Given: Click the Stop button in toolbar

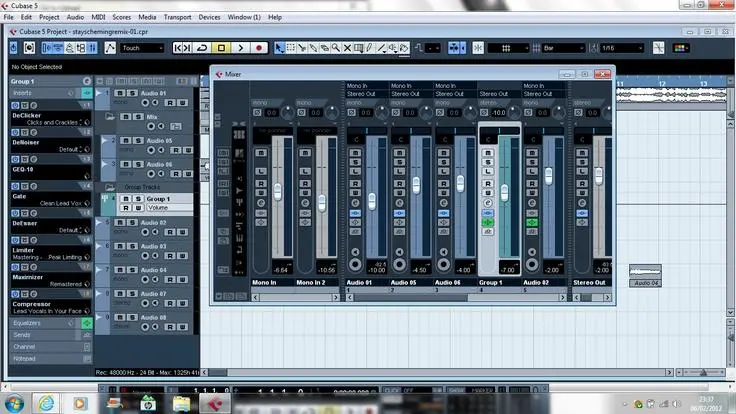Looking at the screenshot, I should [x=221, y=48].
